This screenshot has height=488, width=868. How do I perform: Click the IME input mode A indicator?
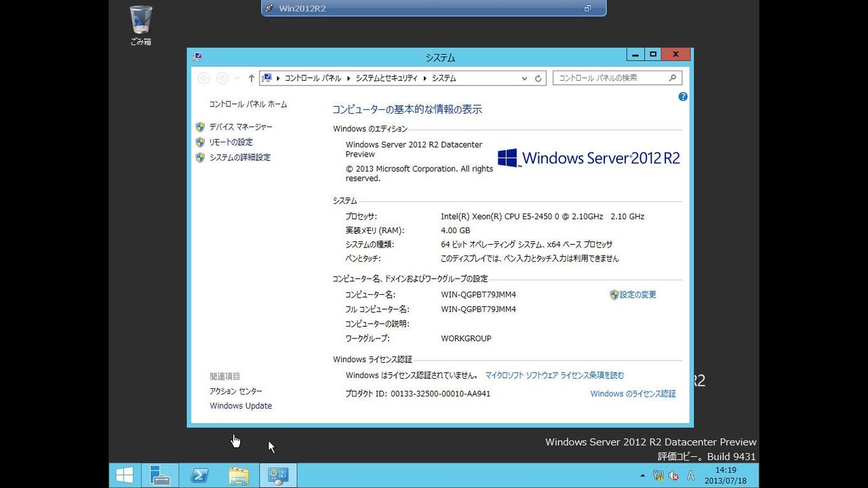[x=691, y=476]
